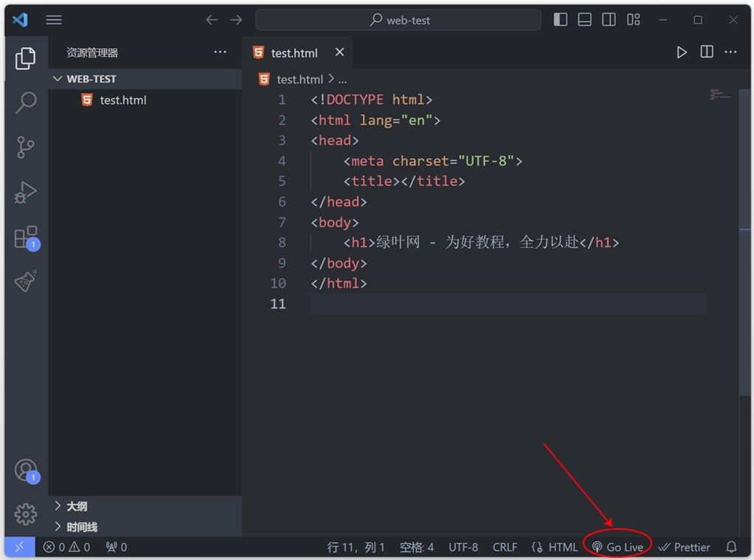Image resolution: width=754 pixels, height=560 pixels.
Task: Start the Go Live server
Action: [x=620, y=547]
